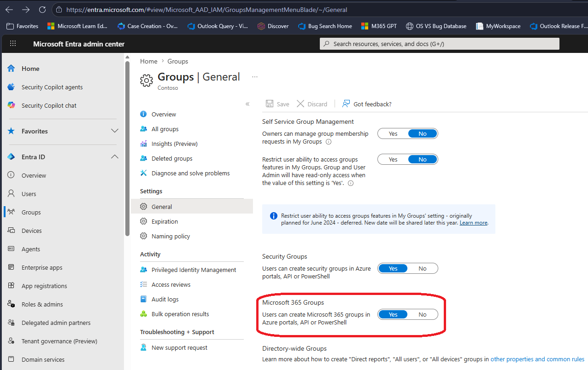
Task: Click the Delegated admin partners icon
Action: click(12, 323)
